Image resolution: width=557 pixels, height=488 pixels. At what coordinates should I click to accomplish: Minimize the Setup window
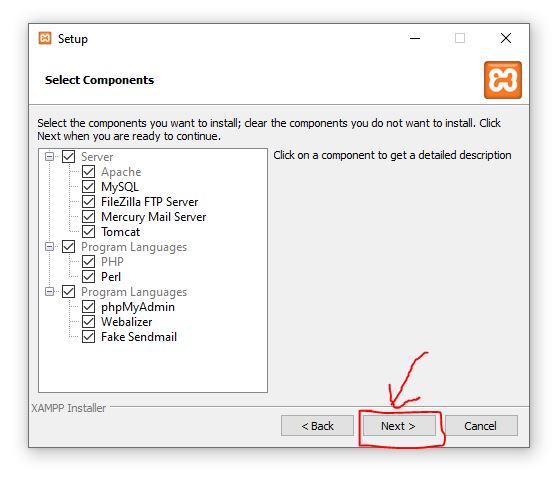click(415, 38)
